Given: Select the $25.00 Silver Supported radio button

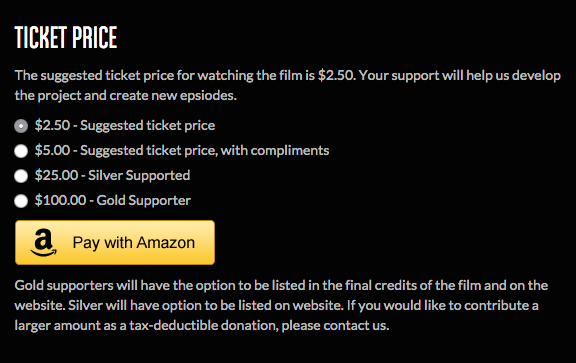Looking at the screenshot, I should tap(21, 176).
